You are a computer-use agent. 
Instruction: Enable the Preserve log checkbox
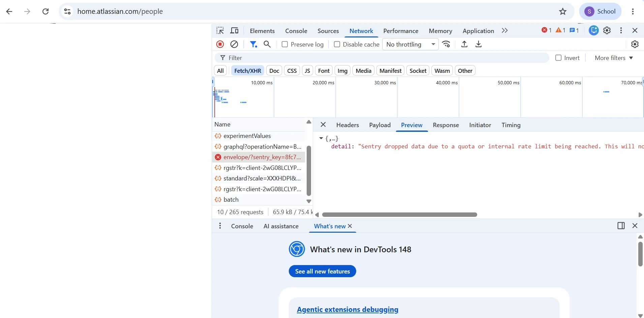(x=285, y=44)
